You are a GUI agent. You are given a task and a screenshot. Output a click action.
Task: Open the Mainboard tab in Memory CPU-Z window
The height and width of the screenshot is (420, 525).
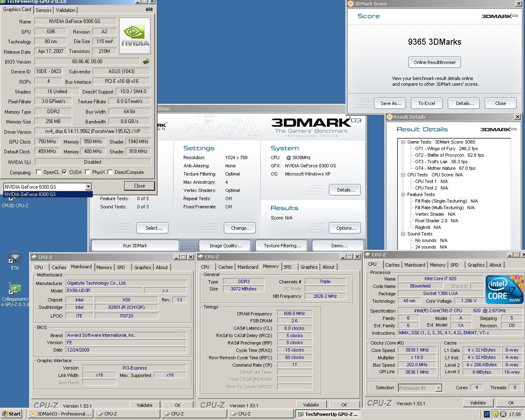248,267
